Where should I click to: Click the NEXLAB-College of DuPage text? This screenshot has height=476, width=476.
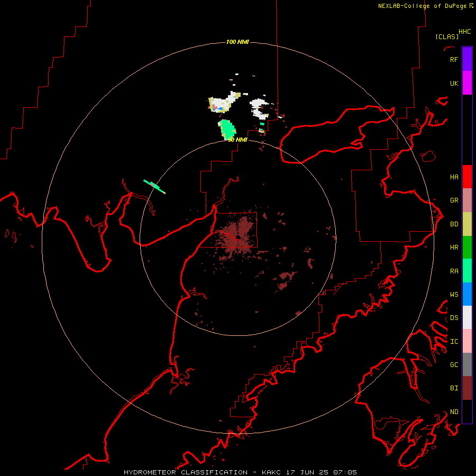point(422,6)
